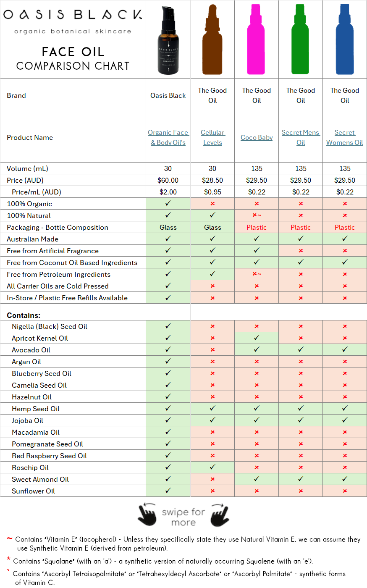Click the red tilde Vitamin E footnote marker

(x=9, y=539)
